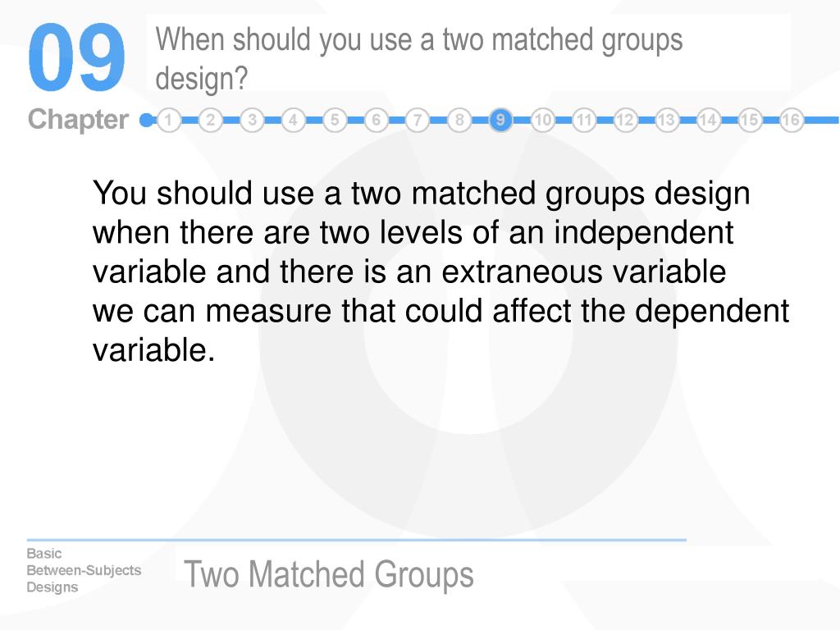This screenshot has height=630, width=840.
Task: Click highlighted chapter 9 marker
Action: (500, 120)
